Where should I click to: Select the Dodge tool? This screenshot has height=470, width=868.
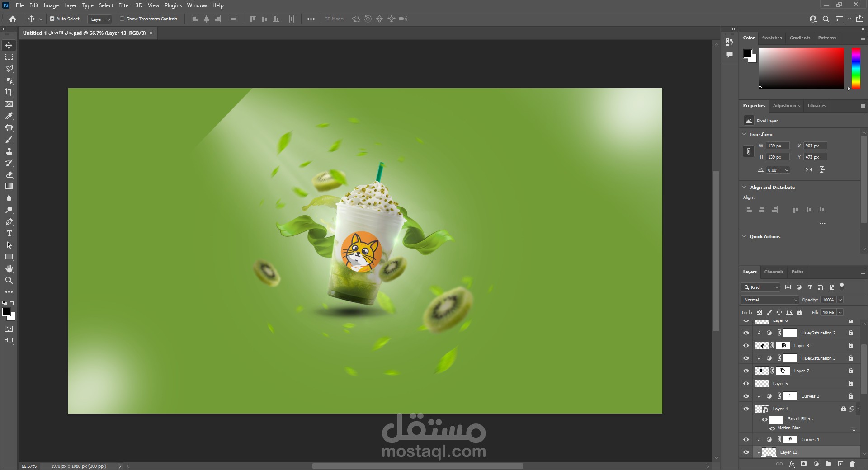pyautogui.click(x=9, y=210)
